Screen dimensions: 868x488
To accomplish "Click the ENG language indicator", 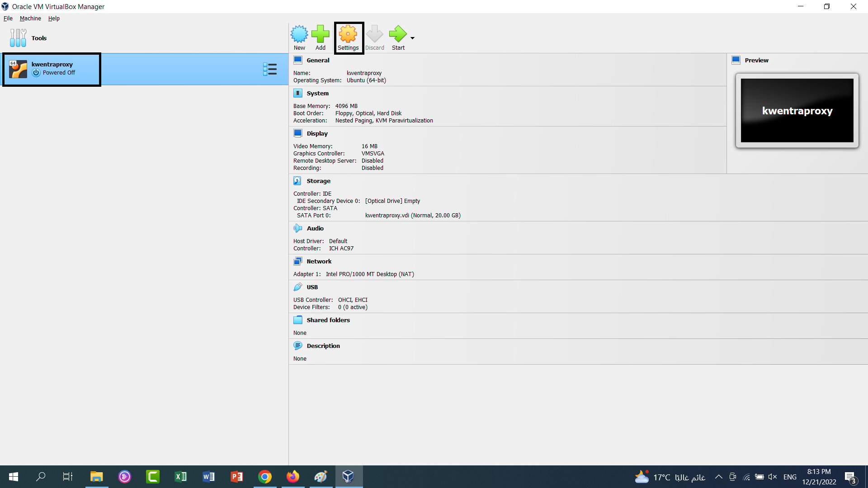I will pyautogui.click(x=790, y=477).
